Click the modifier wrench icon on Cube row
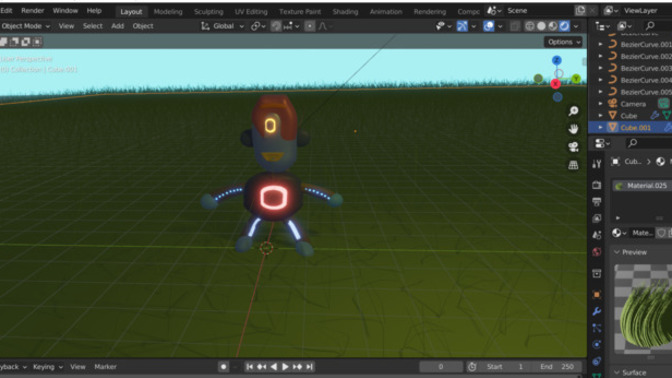672x378 pixels. pyautogui.click(x=654, y=115)
